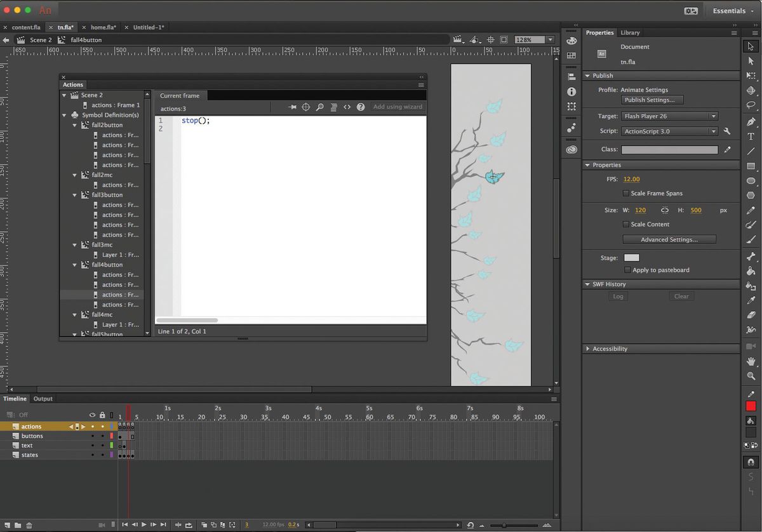Click the Stage color swatch

click(x=631, y=258)
